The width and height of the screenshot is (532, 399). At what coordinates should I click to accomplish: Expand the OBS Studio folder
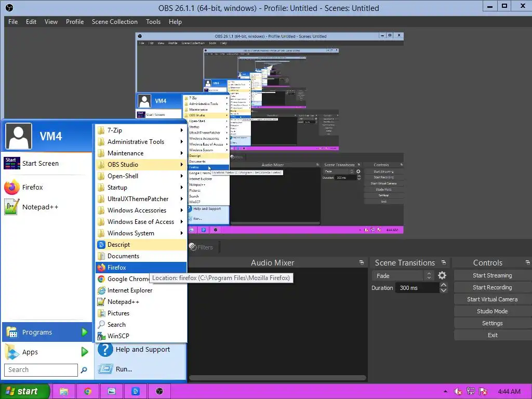(x=141, y=165)
